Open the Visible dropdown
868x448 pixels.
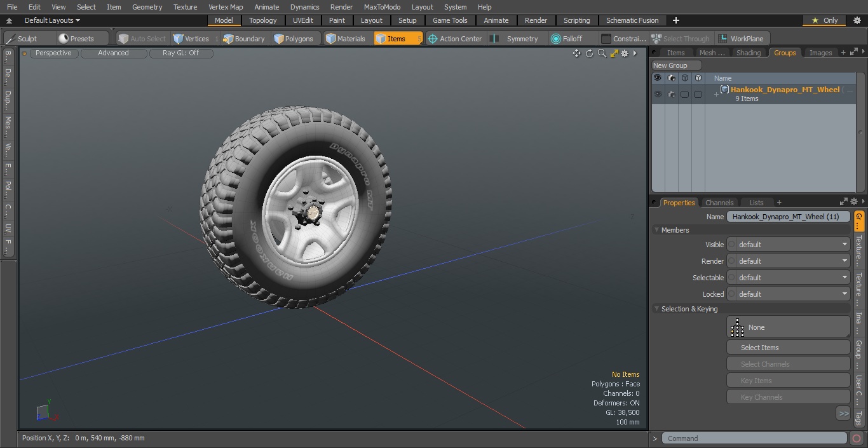[x=788, y=245]
